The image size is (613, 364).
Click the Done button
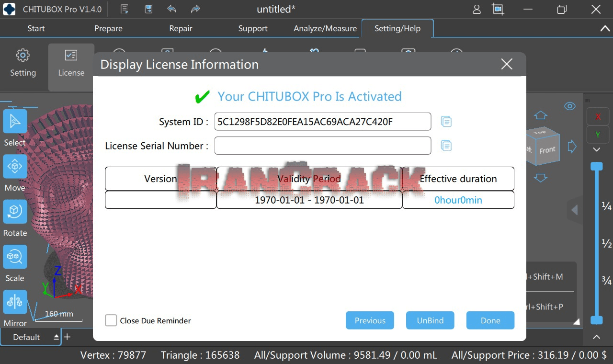[490, 320]
